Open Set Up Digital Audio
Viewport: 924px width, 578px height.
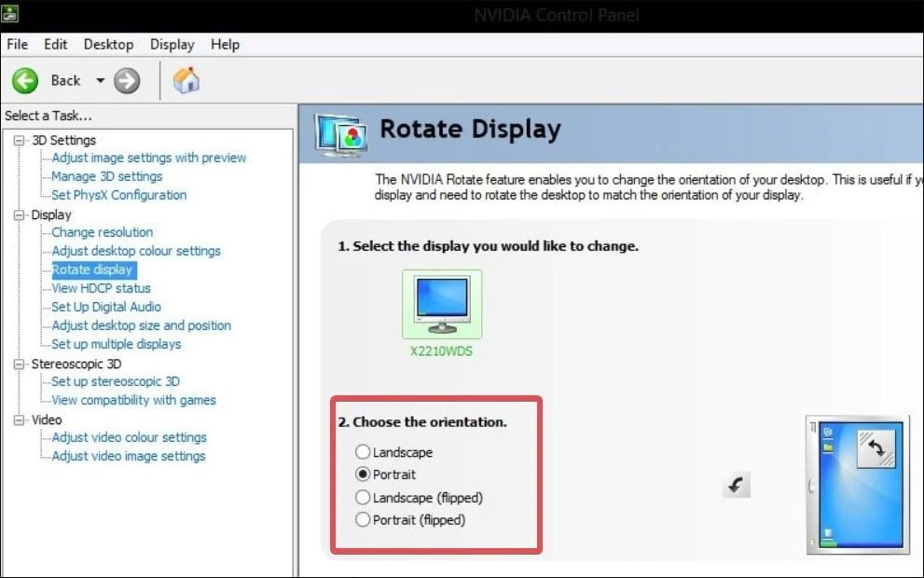point(106,307)
